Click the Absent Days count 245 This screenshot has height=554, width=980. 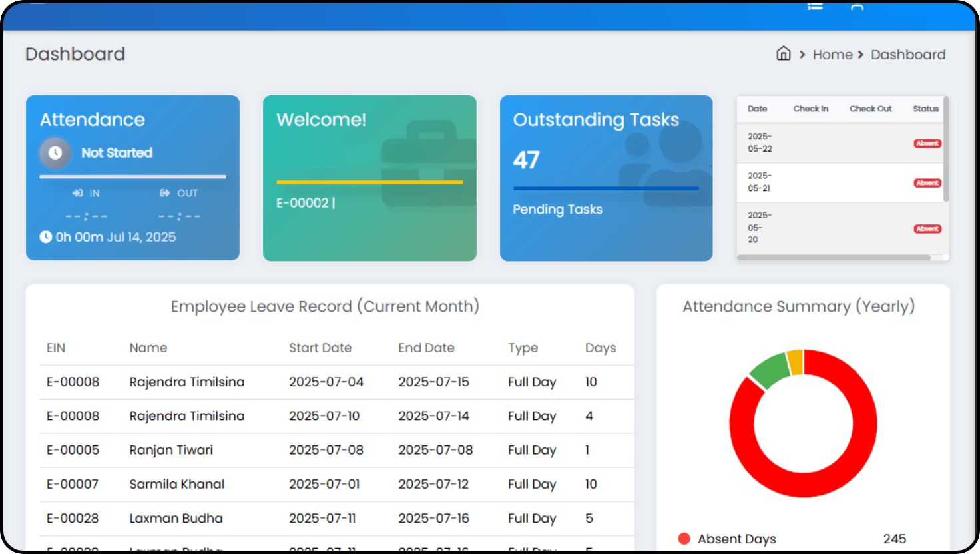895,539
